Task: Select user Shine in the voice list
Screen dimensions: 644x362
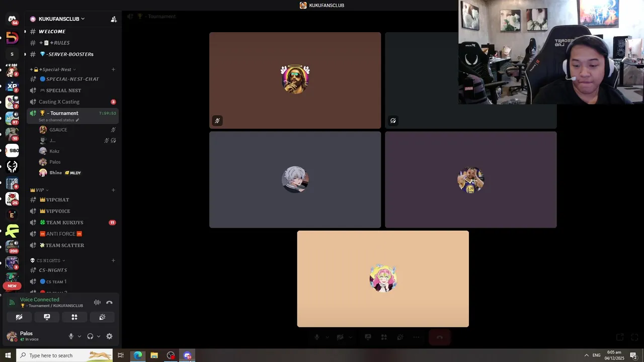Action: 77,173
